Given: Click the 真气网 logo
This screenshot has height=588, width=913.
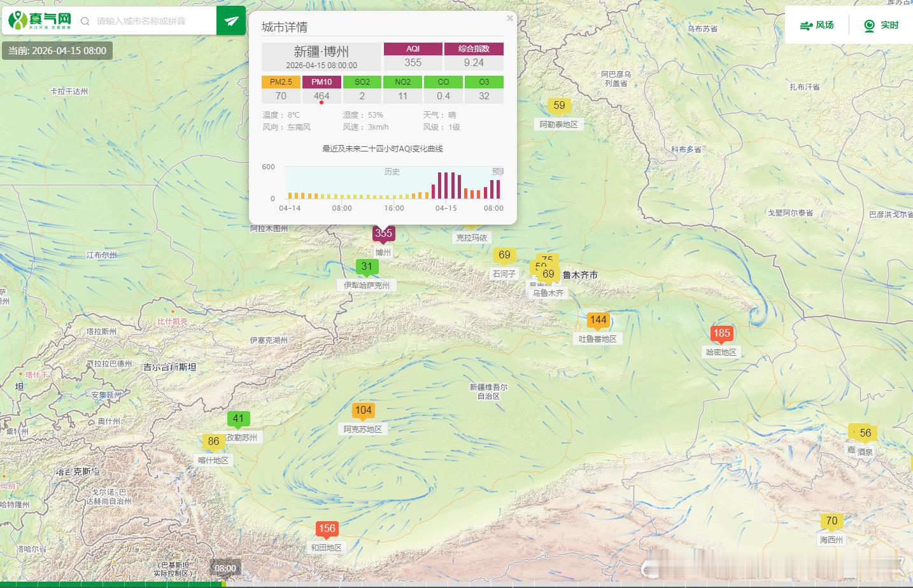Looking at the screenshot, I should click(39, 20).
